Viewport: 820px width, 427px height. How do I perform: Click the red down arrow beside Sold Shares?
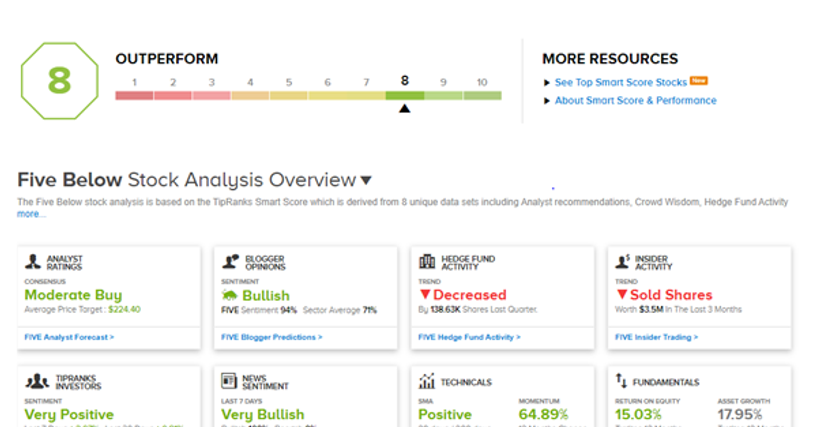pyautogui.click(x=621, y=294)
